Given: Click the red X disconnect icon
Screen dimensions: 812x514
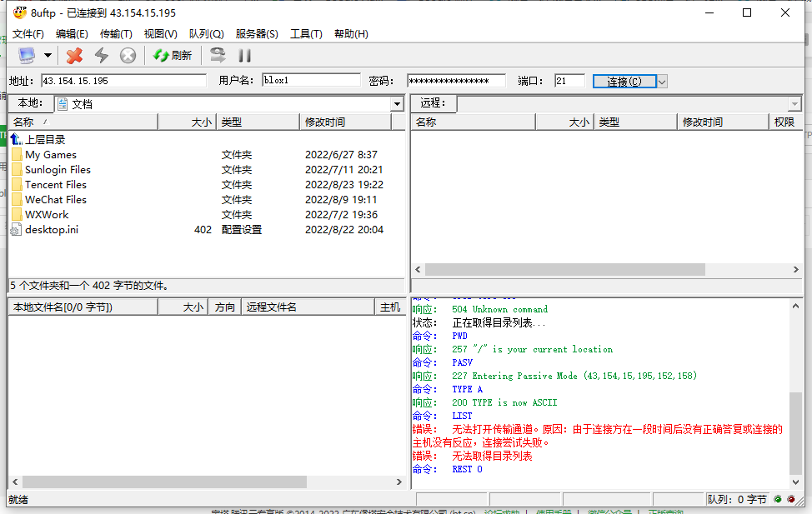Looking at the screenshot, I should pos(74,55).
